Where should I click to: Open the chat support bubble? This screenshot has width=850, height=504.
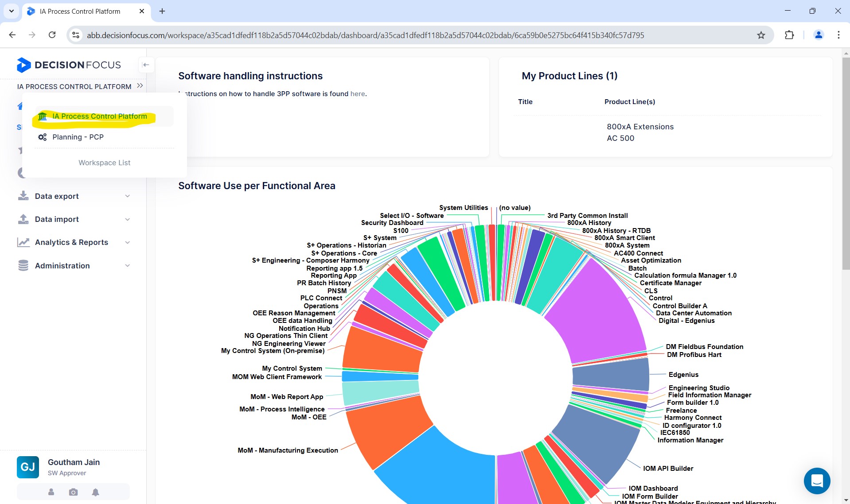click(x=817, y=481)
